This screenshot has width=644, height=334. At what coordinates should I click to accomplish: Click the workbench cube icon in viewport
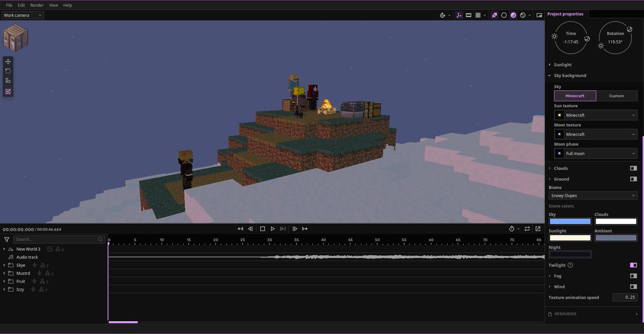[16, 38]
